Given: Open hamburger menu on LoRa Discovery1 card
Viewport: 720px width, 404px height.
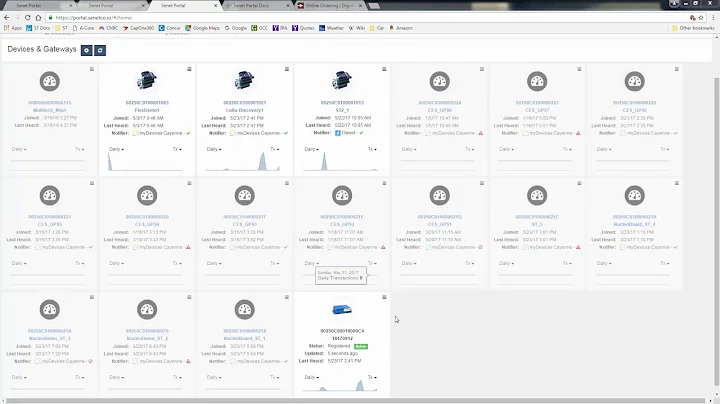Looking at the screenshot, I should 287,69.
